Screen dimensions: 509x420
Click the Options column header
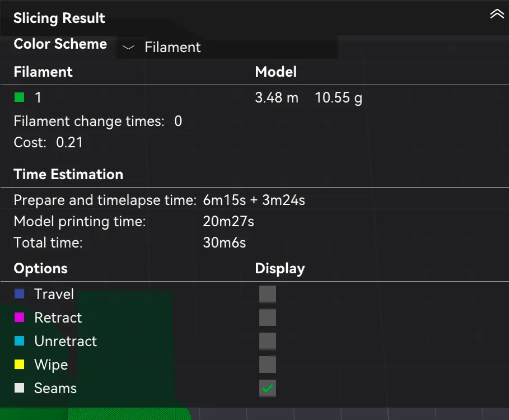pyautogui.click(x=40, y=268)
